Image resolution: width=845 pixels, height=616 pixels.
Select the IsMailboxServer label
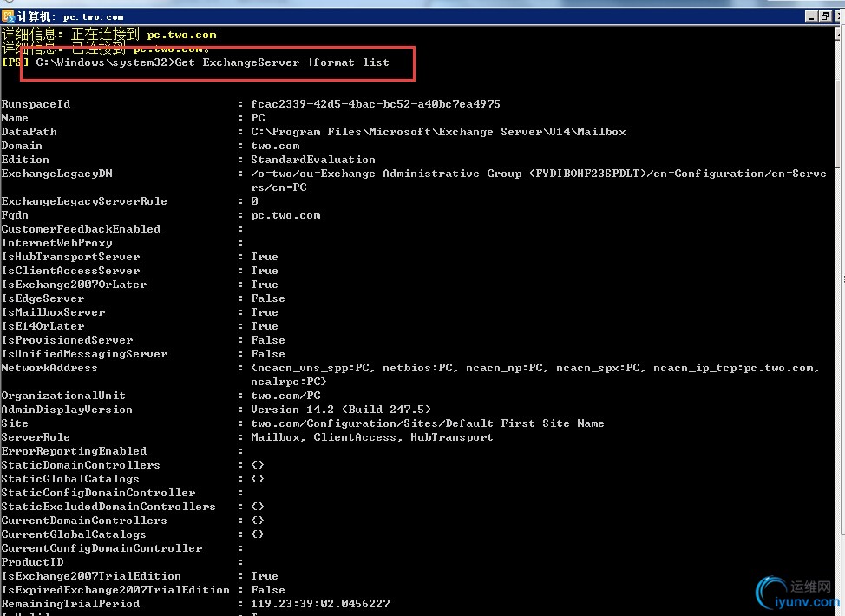[53, 312]
